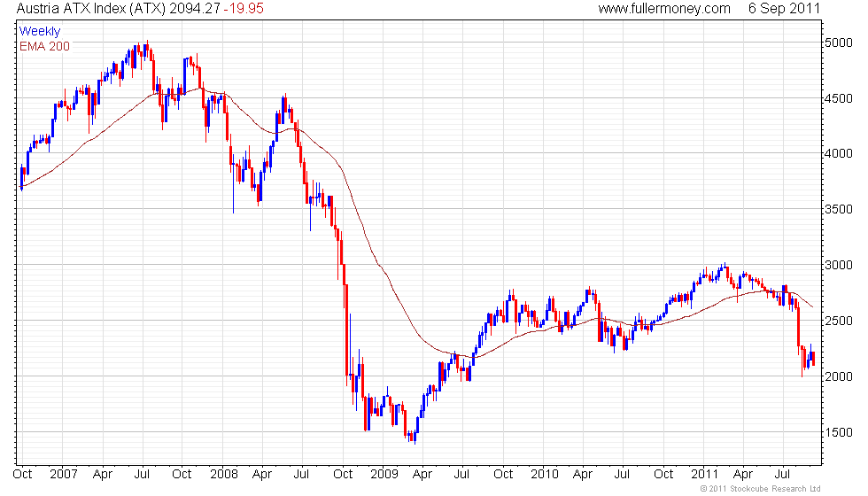868x496 pixels.
Task: Click the 4000 price axis label
Action: tap(839, 154)
